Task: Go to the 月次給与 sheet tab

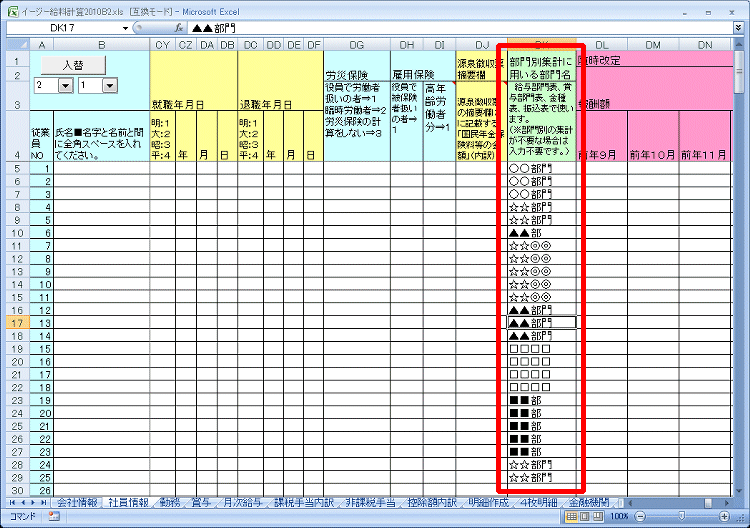Action: [245, 503]
